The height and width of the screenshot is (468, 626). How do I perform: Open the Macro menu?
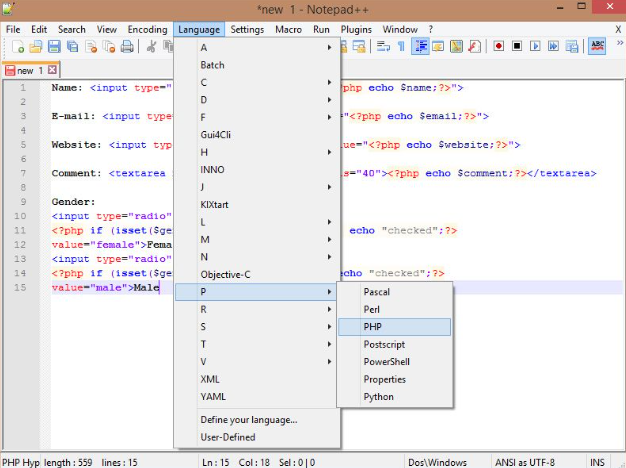[288, 30]
